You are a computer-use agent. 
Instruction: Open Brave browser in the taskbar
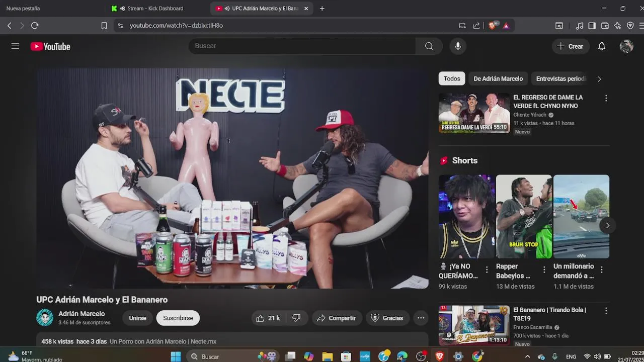pos(440,356)
